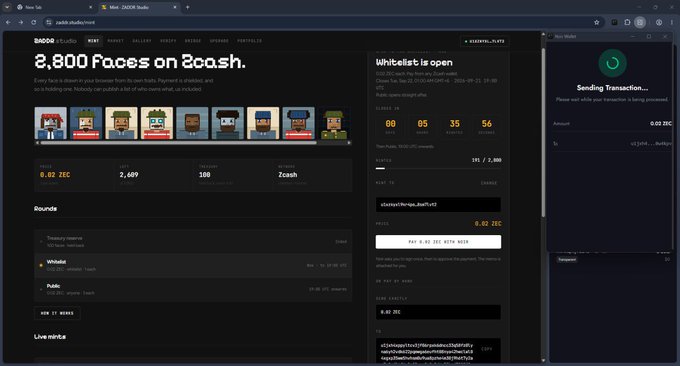View site information icon in address bar
The image size is (680, 366).
point(49,22)
